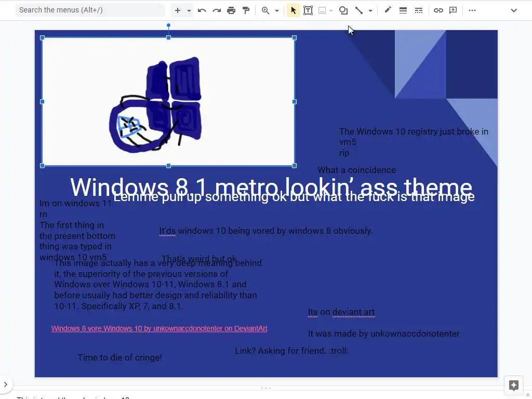Click 'This image actually has a very deep' paragraph
The height and width of the screenshot is (399, 532).
click(158, 284)
